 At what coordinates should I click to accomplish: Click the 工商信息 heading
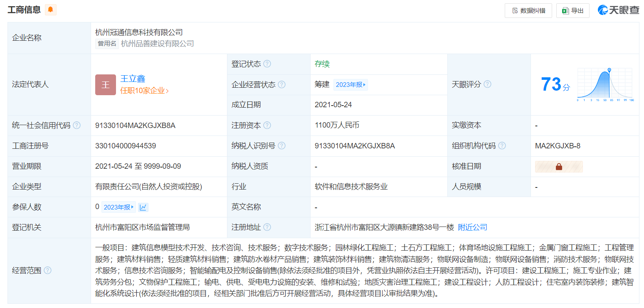pyautogui.click(x=24, y=10)
